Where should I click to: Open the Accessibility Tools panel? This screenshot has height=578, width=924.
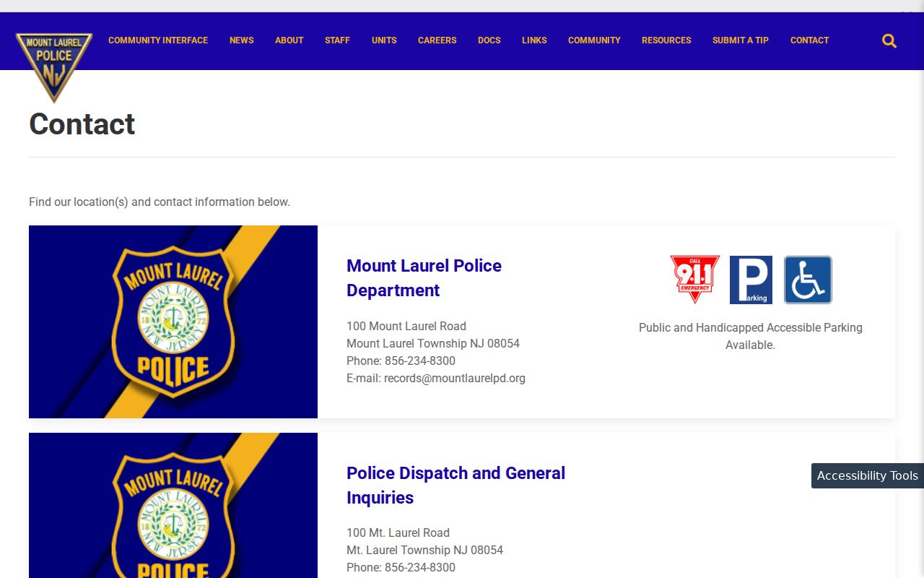click(868, 475)
